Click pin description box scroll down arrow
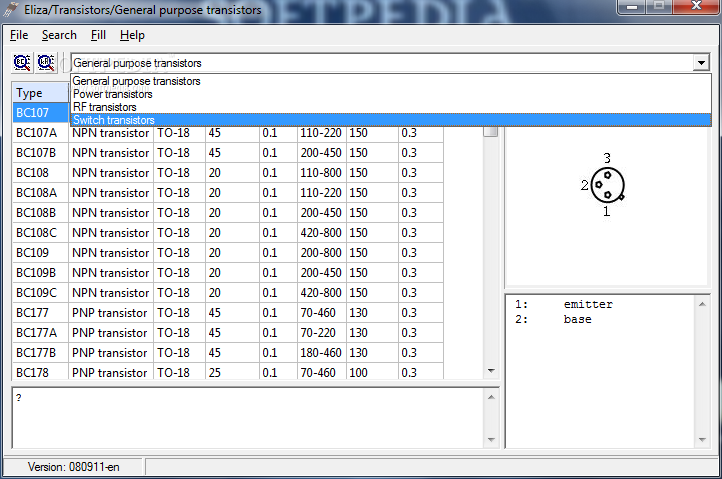Viewport: 722px width, 479px height. point(702,440)
